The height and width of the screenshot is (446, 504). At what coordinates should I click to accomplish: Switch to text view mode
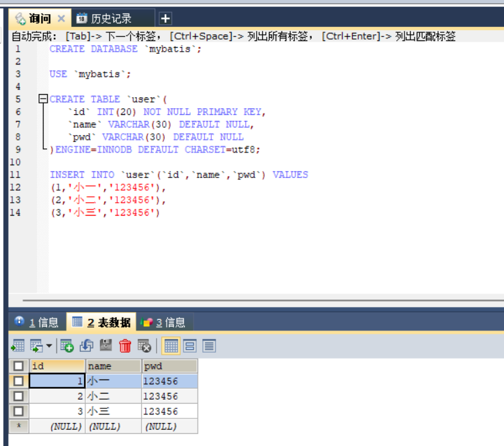(209, 346)
